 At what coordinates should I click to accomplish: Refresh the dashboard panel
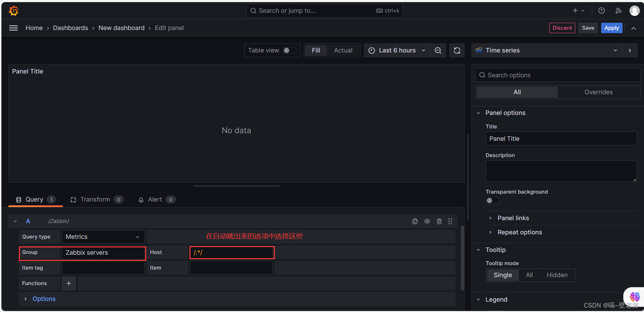click(x=457, y=50)
